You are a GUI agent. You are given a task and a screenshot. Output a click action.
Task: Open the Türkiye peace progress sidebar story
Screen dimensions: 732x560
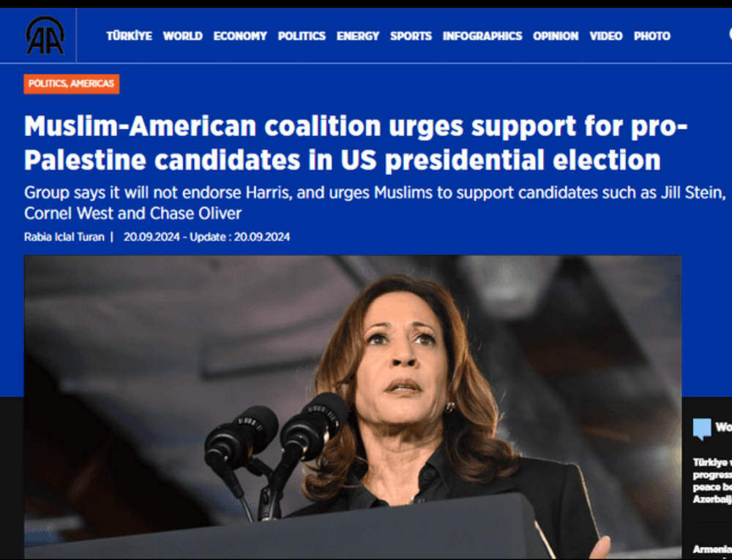click(712, 481)
